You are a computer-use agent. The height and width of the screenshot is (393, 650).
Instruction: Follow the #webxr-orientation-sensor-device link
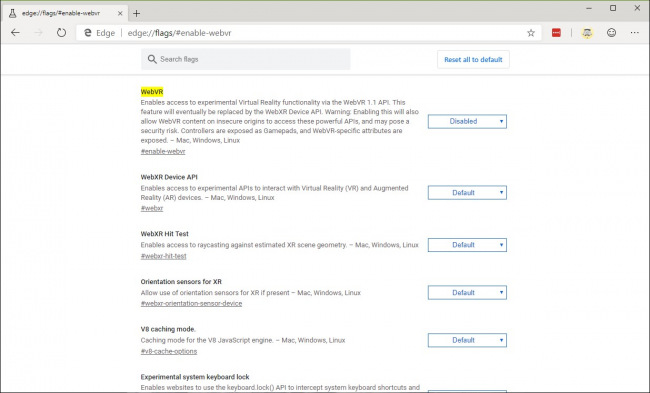point(191,303)
